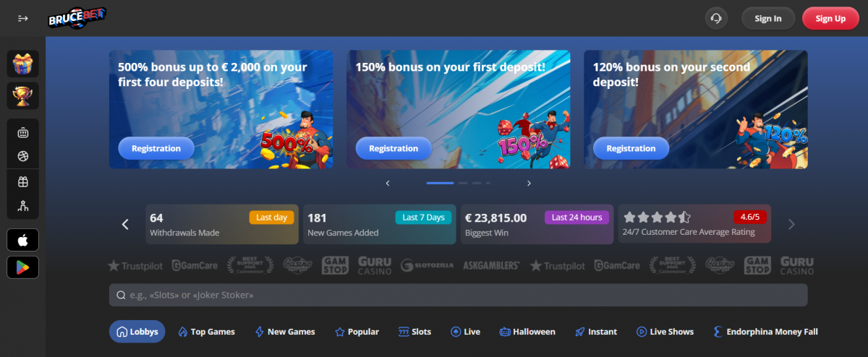Click the Sign Up button
The width and height of the screenshot is (868, 357).
tap(830, 18)
